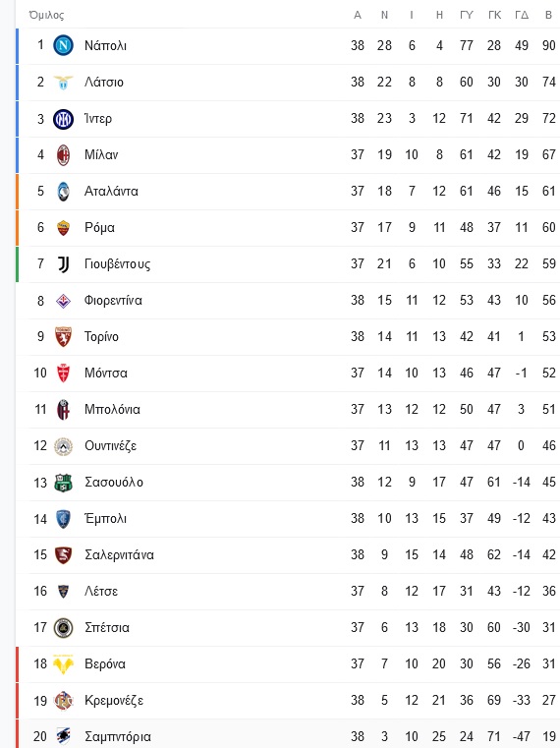Click the AC Milan crest

[63, 155]
